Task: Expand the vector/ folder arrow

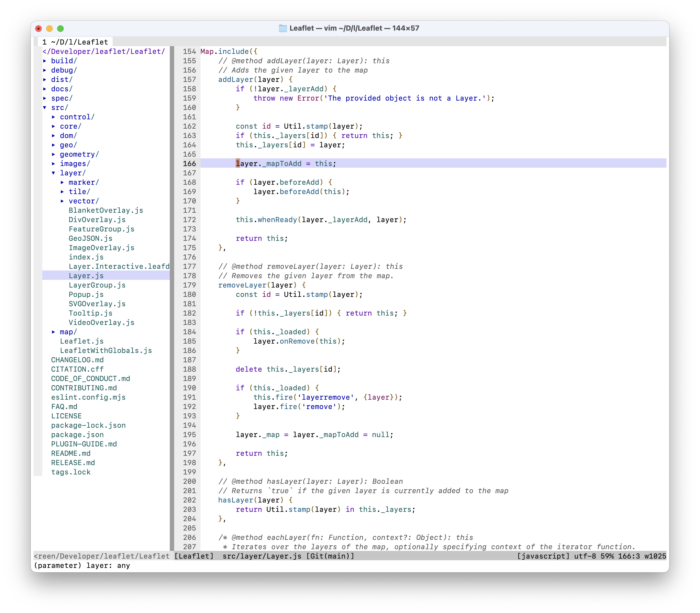Action: tap(62, 201)
